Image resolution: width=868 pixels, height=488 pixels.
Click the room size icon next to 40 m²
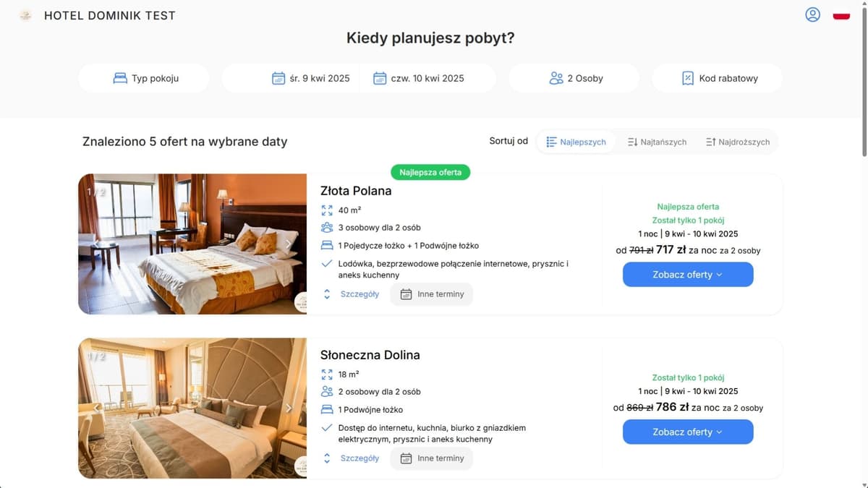[327, 210]
